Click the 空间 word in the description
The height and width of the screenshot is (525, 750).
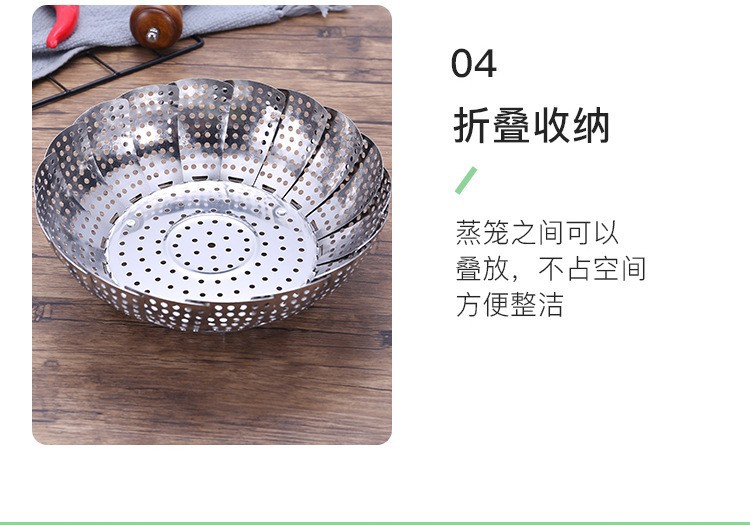[x=619, y=269]
